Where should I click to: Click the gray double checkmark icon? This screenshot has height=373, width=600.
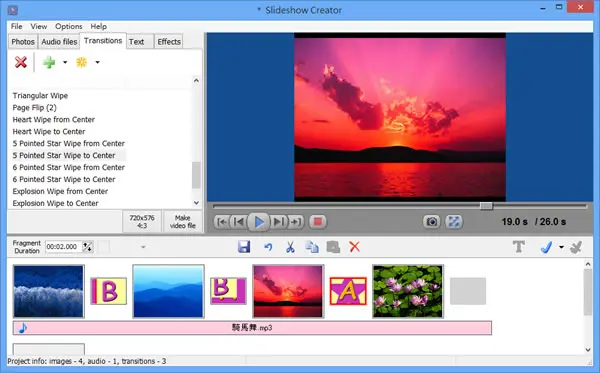tap(576, 247)
